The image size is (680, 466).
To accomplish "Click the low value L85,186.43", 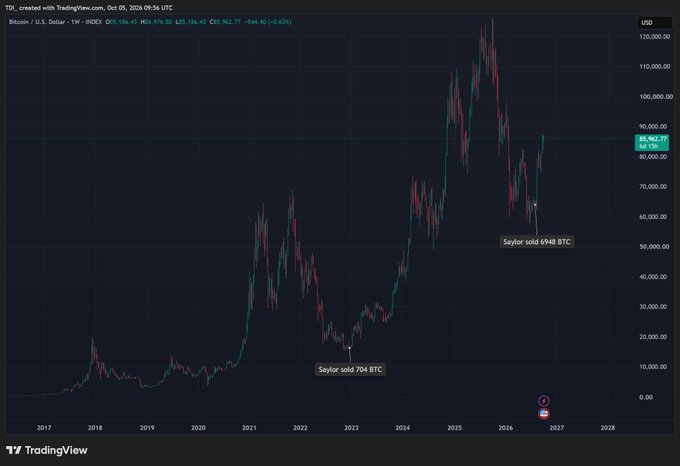I will [x=191, y=22].
